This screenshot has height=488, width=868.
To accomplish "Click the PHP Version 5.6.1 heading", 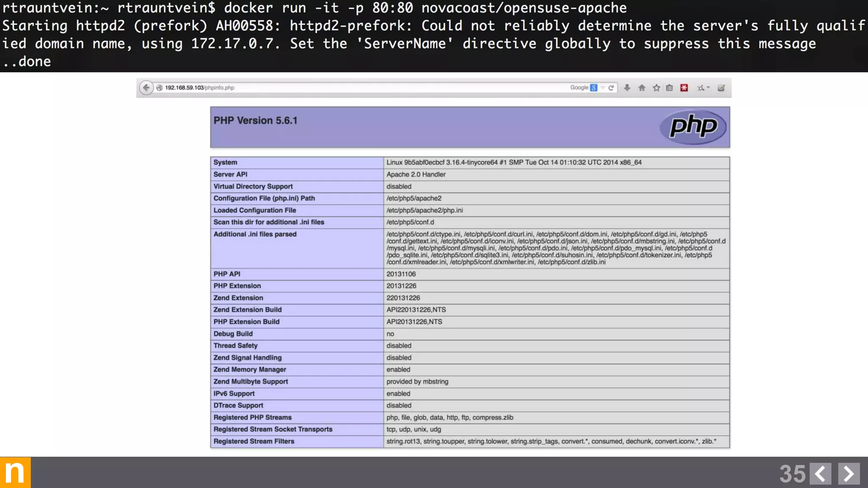I will [x=255, y=121].
